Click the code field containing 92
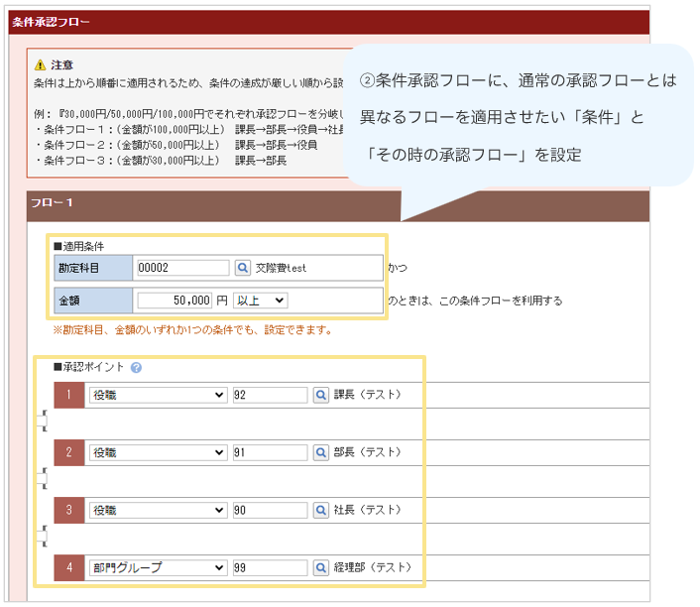 coord(270,395)
